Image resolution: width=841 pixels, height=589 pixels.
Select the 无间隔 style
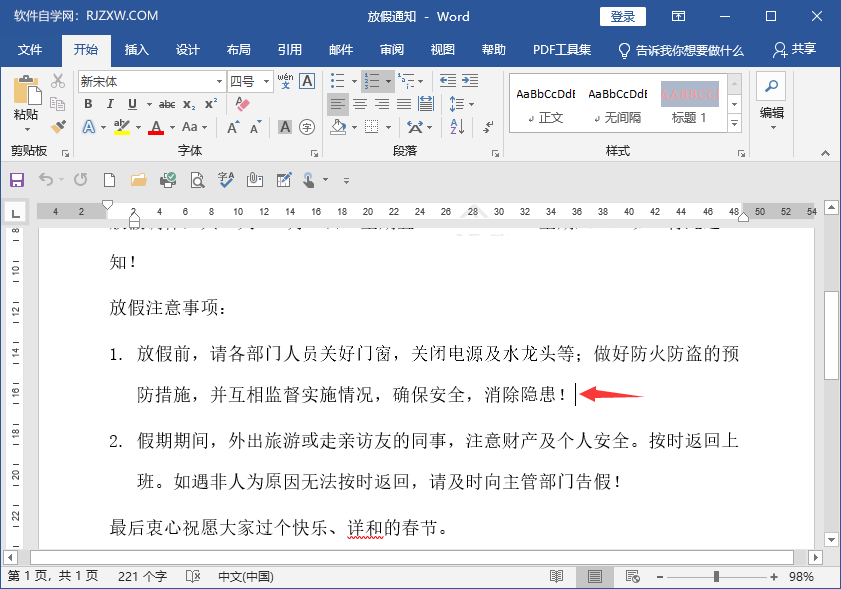coord(617,104)
